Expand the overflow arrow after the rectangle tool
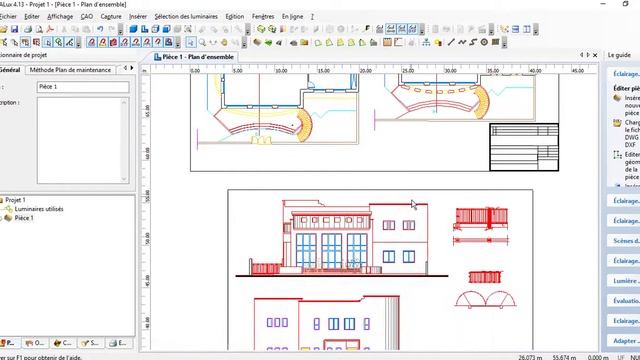Screen dimensions: 640x360 coord(504,42)
